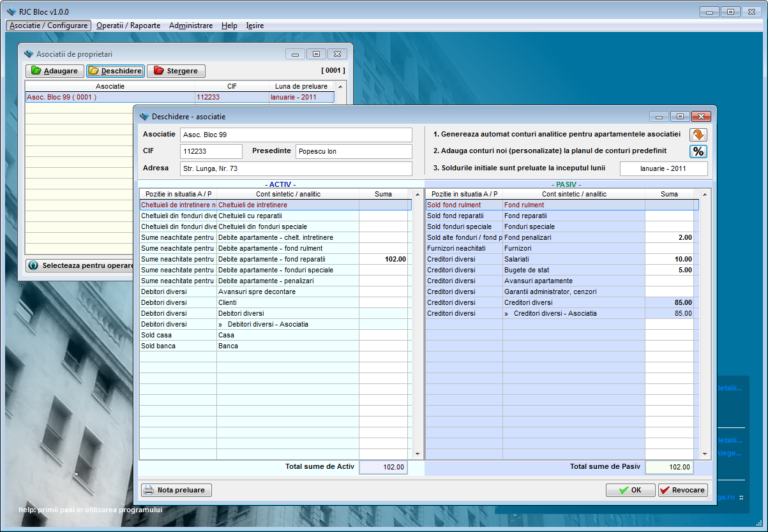Open the Asociatie / Configurare menu

click(49, 26)
